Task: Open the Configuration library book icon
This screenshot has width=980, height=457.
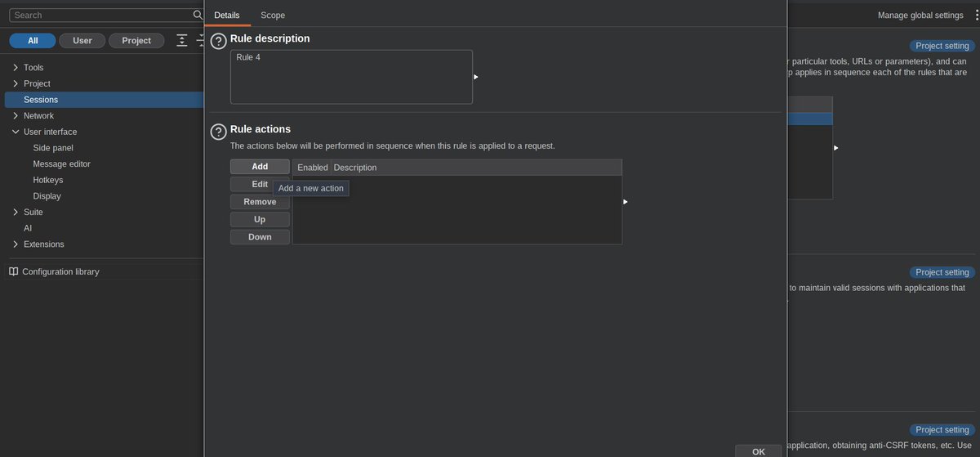Action: tap(13, 271)
